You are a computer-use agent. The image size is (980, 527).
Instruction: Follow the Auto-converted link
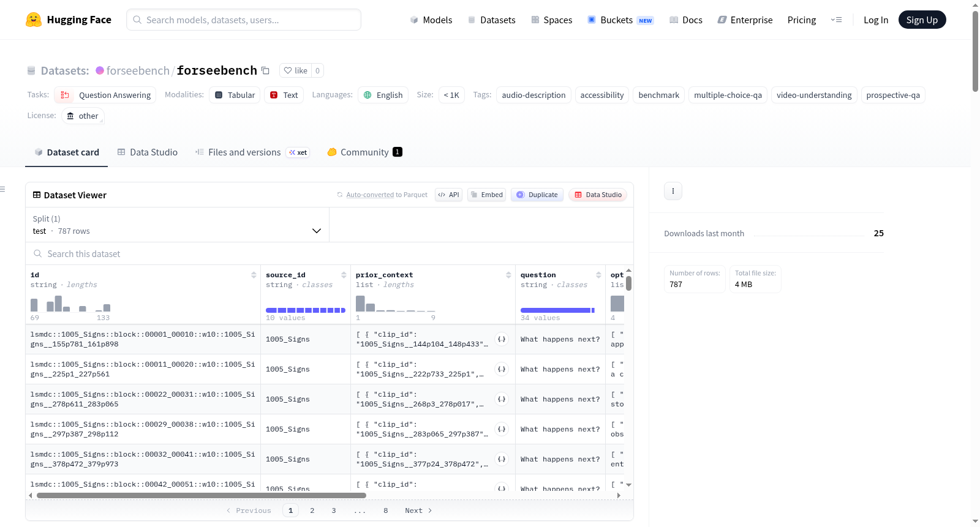[x=370, y=195]
